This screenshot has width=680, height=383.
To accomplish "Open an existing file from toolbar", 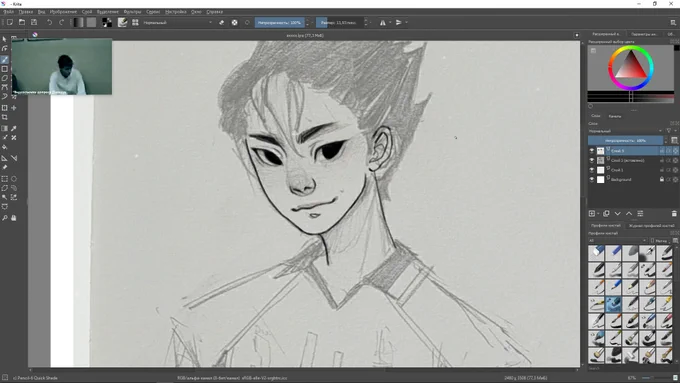I will point(22,23).
